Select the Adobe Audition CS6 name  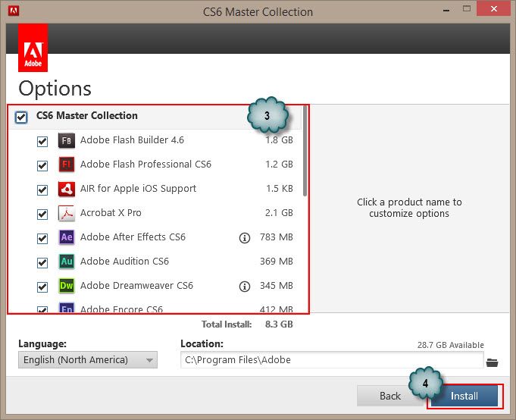124,262
